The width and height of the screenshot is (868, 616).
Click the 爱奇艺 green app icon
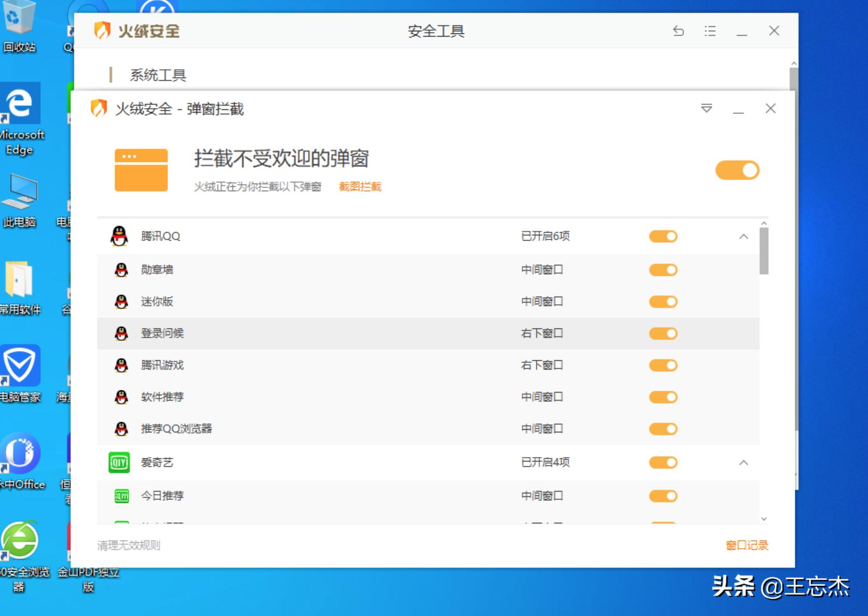point(120,462)
